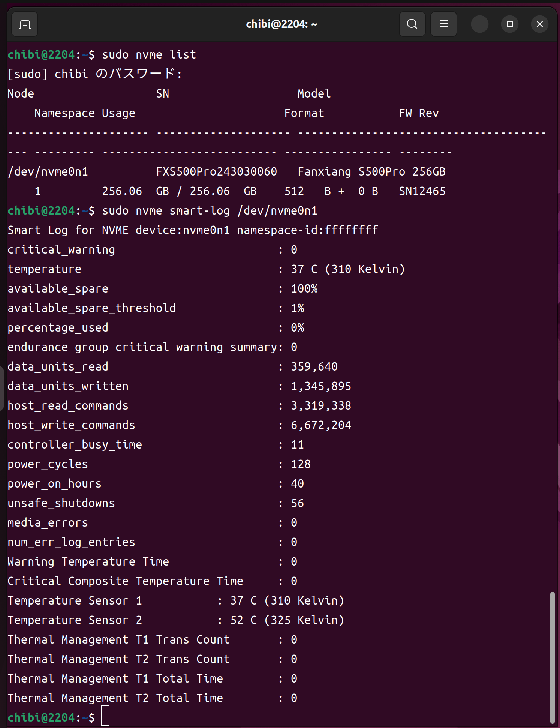Viewport: 560px width, 728px height.
Task: Open a new terminal tab
Action: coord(25,24)
